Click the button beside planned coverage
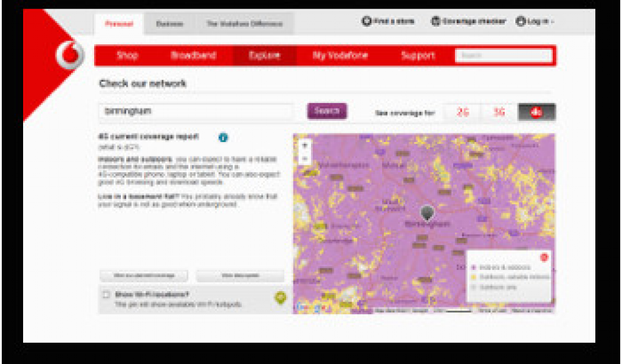Viewport: 622px width, 364px height. 241,275
